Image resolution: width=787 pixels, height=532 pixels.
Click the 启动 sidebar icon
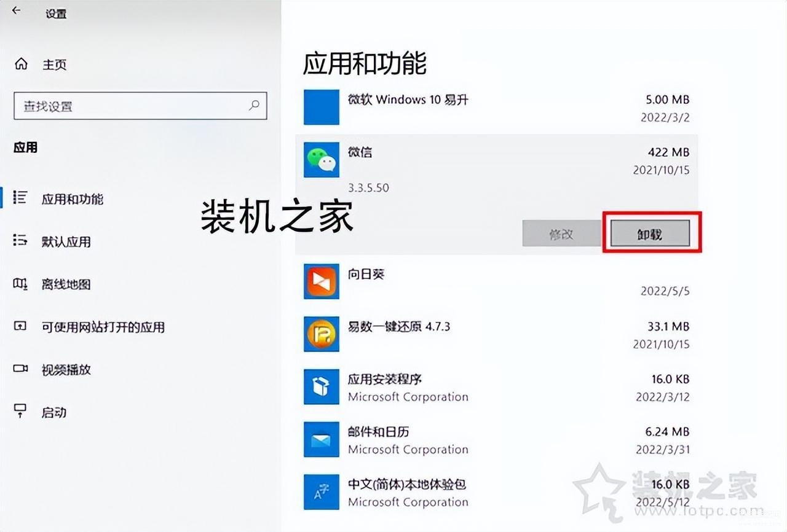20,412
